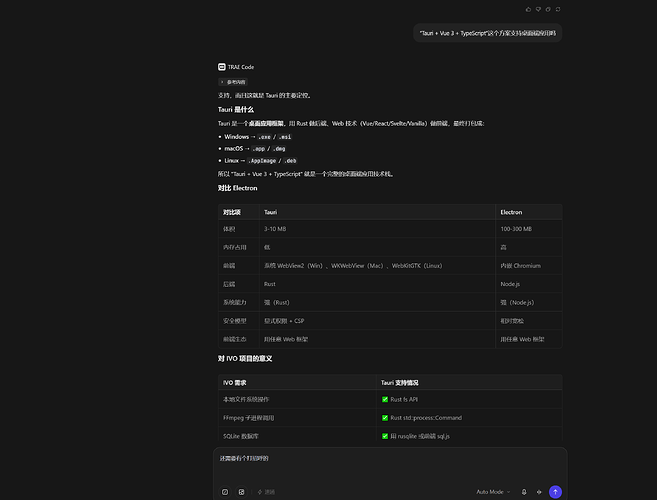Click the Linux bullet list item

coord(258,161)
